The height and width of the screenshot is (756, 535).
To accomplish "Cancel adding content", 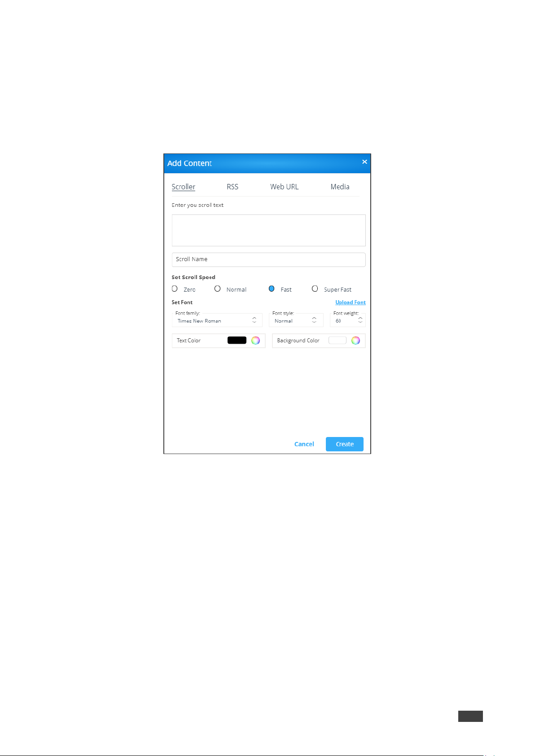I will pyautogui.click(x=304, y=444).
